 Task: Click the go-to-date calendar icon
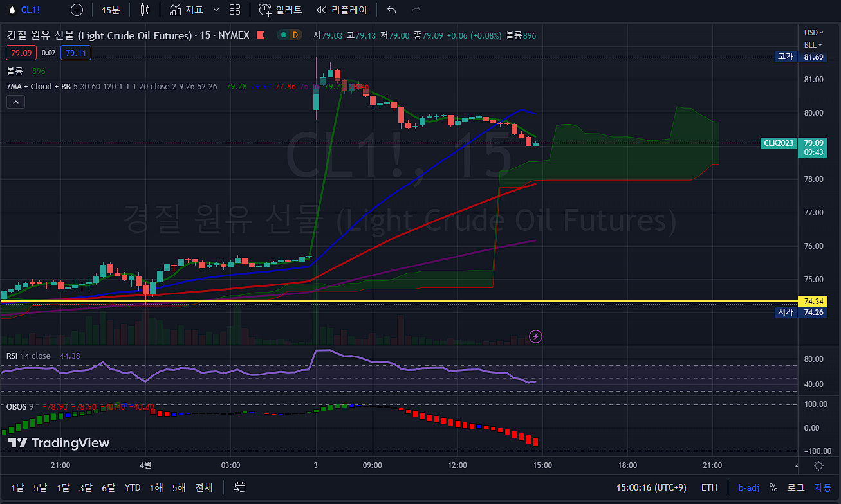tap(240, 487)
